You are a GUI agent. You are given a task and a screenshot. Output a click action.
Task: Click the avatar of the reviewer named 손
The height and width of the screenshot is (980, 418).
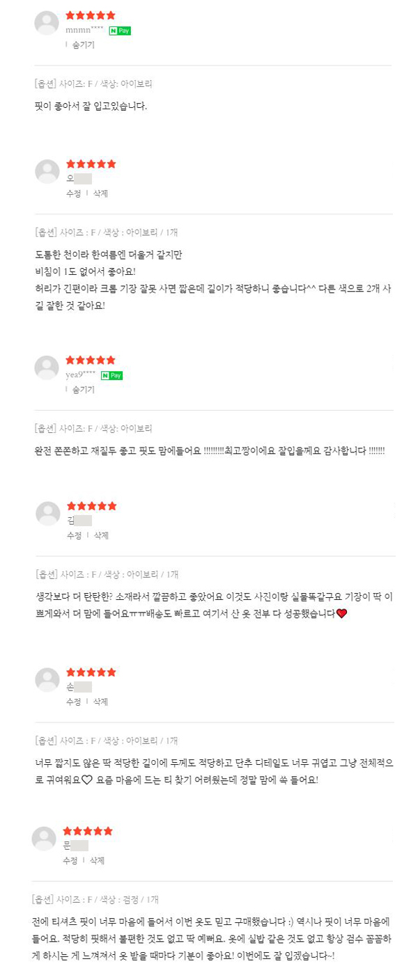[x=47, y=680]
